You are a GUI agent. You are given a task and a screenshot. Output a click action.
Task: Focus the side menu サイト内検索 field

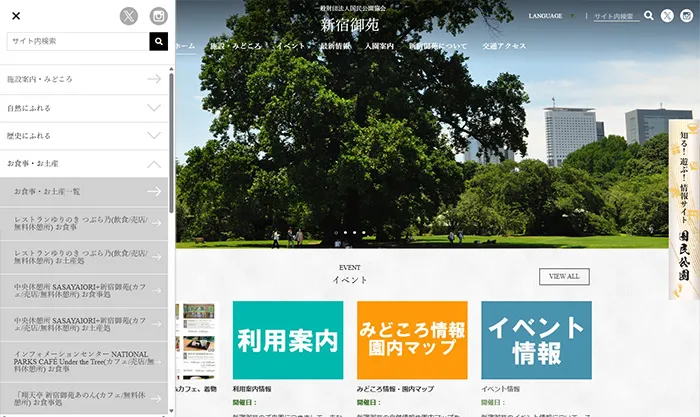coord(78,41)
